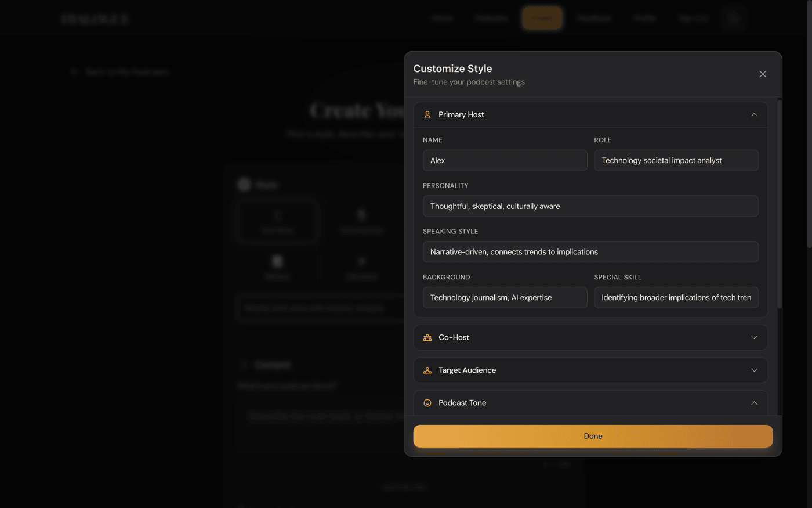This screenshot has width=812, height=508.
Task: Click the Co-Host group icon
Action: [427, 338]
